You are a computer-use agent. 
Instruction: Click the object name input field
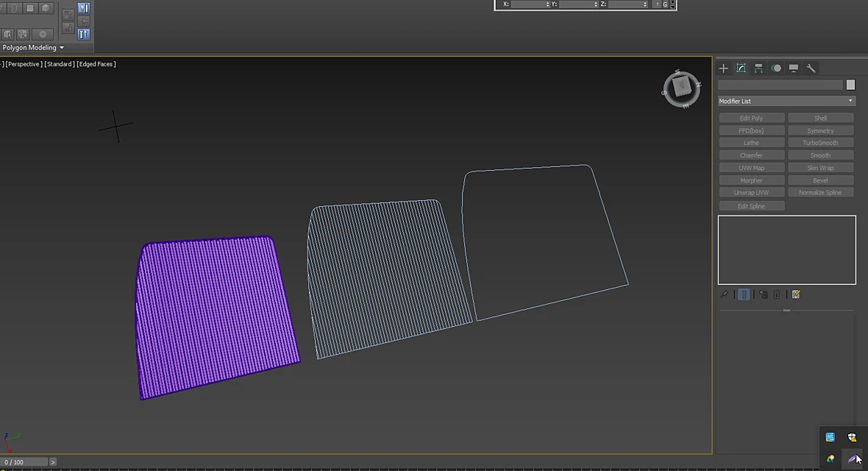pyautogui.click(x=780, y=85)
